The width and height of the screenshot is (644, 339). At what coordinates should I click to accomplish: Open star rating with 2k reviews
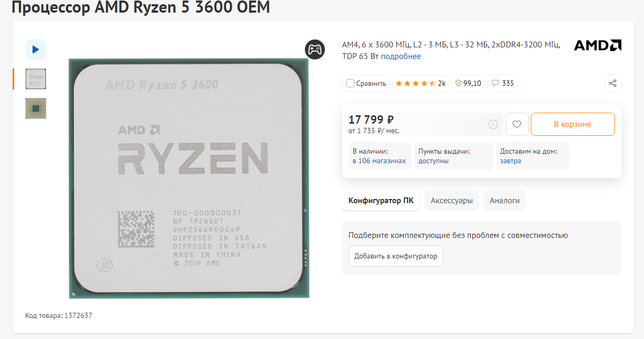(x=421, y=83)
